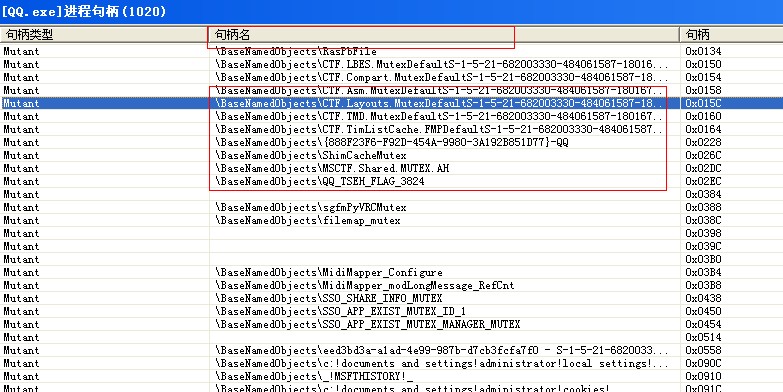Viewport: 783px width, 392px height.
Task: Click handle value 0x02DC
Action: (703, 168)
